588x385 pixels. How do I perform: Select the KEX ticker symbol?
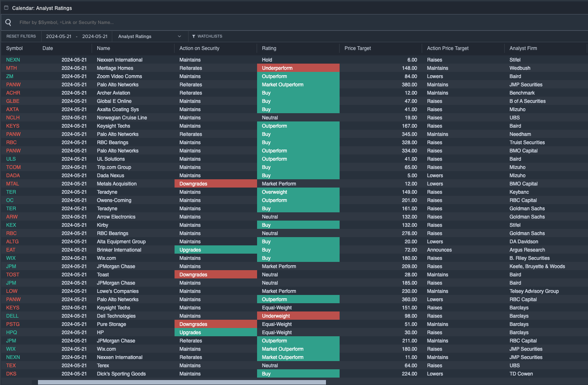click(11, 225)
